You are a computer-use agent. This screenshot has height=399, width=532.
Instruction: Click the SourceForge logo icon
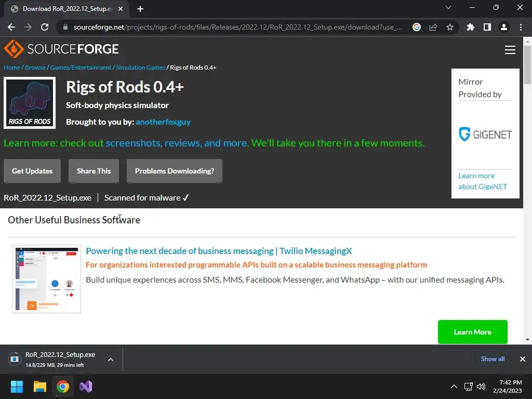point(14,49)
